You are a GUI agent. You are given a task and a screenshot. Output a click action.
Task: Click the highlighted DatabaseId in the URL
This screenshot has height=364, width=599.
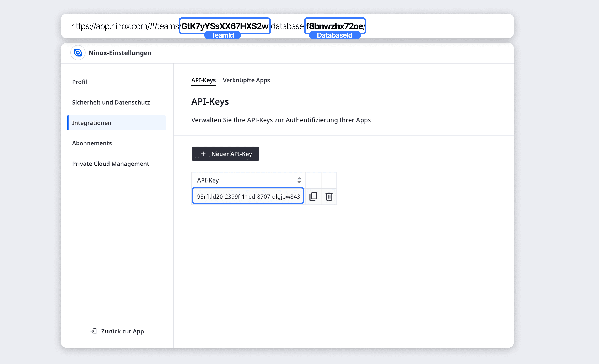pos(335,26)
